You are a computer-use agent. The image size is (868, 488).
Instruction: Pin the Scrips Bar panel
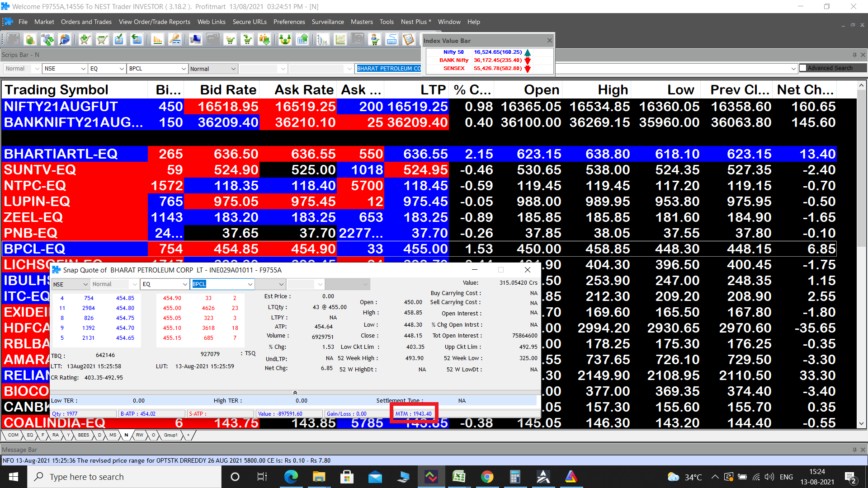point(854,55)
